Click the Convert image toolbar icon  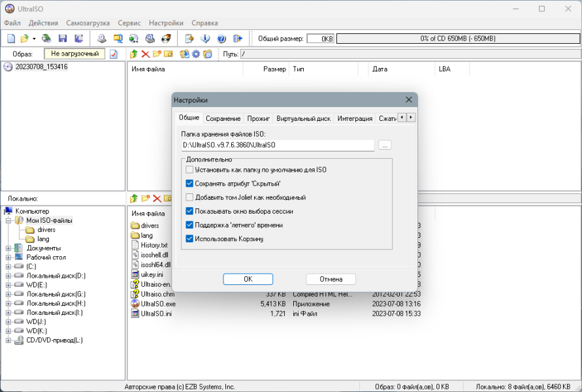(x=134, y=39)
